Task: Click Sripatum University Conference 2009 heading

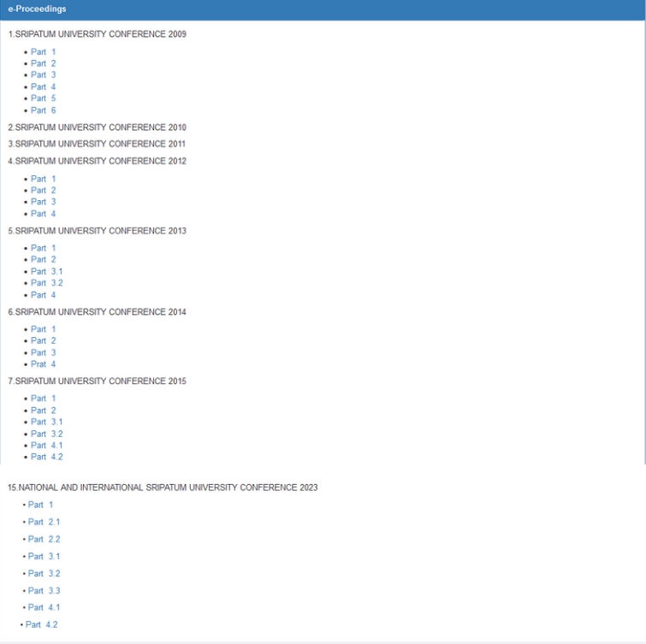Action: 98,33
